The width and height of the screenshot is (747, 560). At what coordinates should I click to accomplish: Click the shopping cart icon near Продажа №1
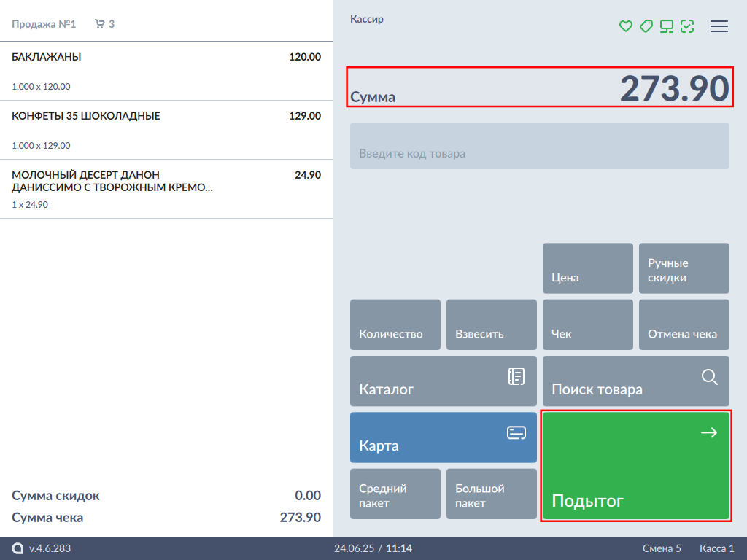100,24
